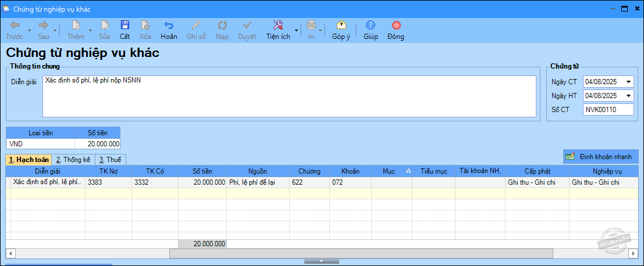Screen dimensions: 644x266
Task: Collapse panel with bottom chevron handle
Action: pyautogui.click(x=321, y=261)
